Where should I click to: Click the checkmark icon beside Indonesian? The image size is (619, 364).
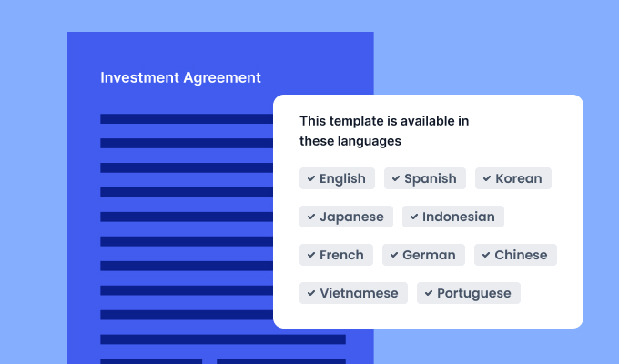click(x=414, y=217)
